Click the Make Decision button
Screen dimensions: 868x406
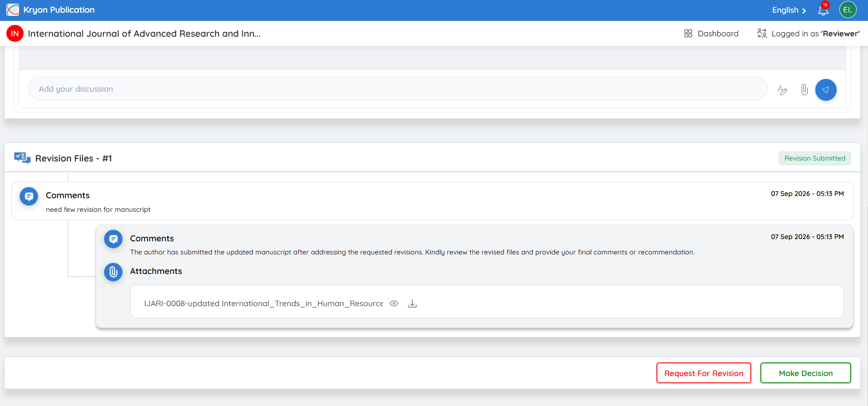click(x=806, y=373)
